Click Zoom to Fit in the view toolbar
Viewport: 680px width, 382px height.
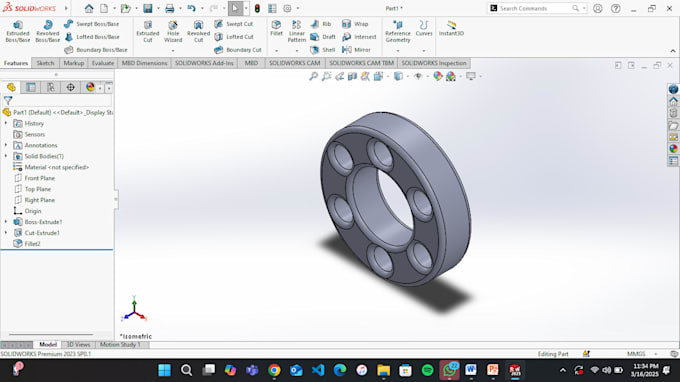click(x=313, y=76)
